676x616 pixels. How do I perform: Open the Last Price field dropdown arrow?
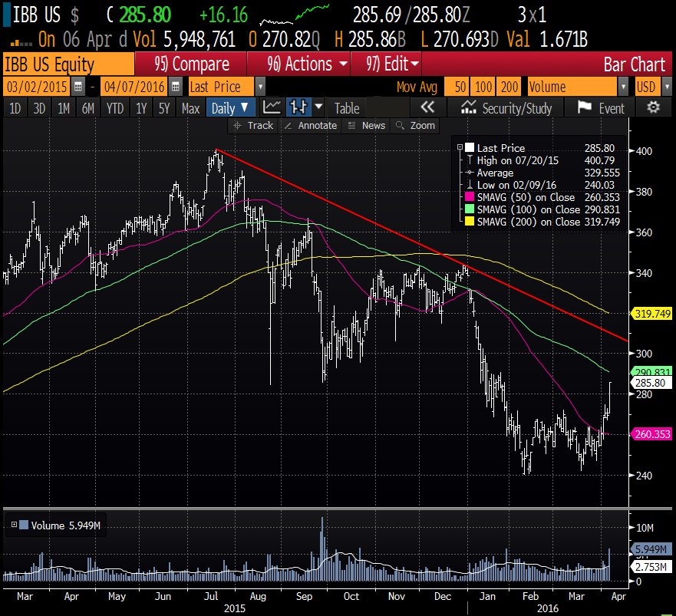pos(260,87)
